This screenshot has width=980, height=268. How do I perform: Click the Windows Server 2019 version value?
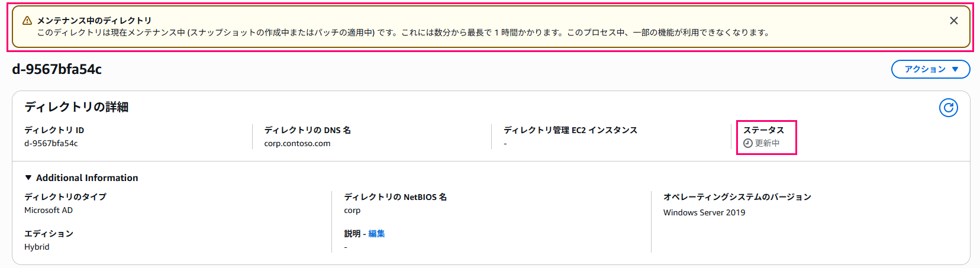(x=704, y=212)
